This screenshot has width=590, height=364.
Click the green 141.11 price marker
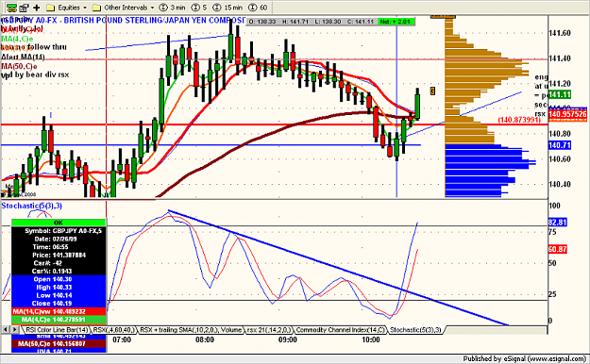point(560,94)
